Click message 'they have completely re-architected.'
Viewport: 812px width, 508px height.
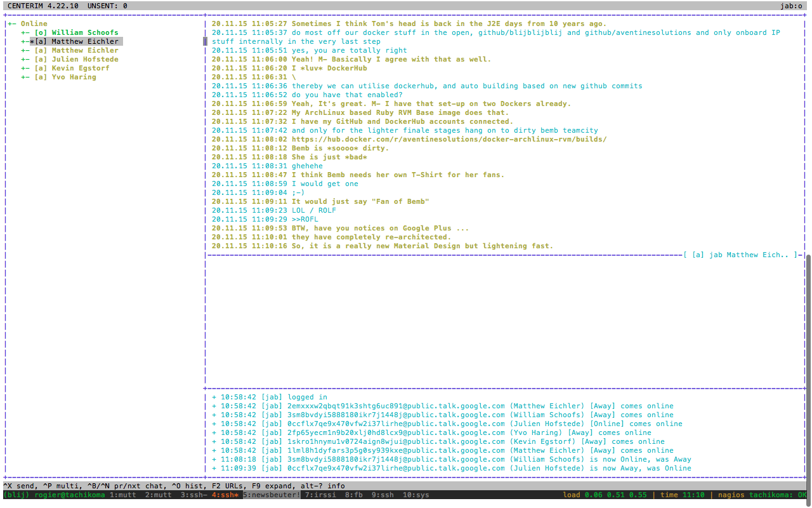371,237
